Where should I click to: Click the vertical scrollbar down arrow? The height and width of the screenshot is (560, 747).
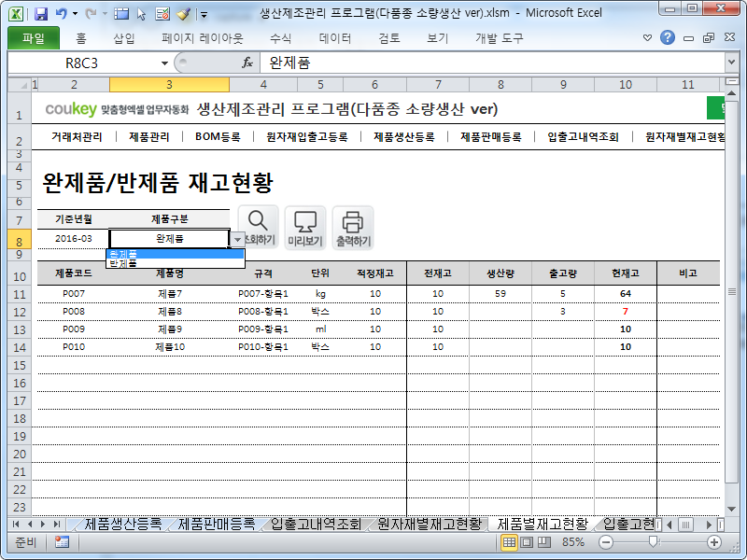click(732, 509)
